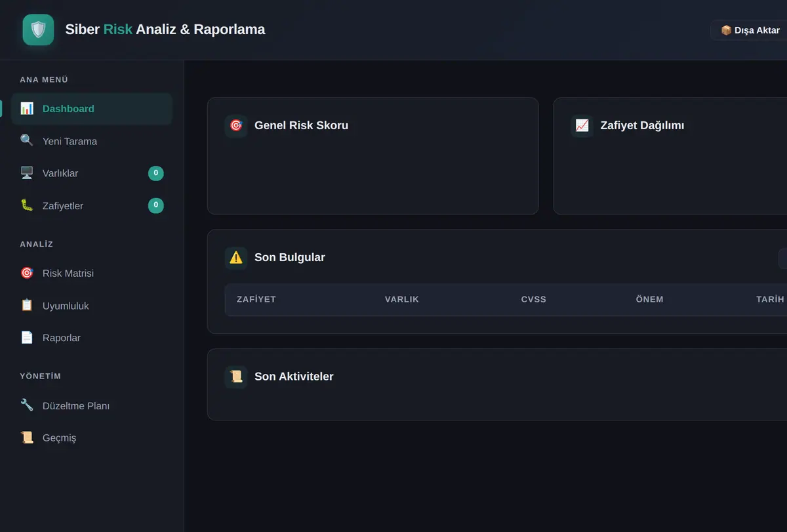Click the Varlıklar count badge

pos(156,173)
